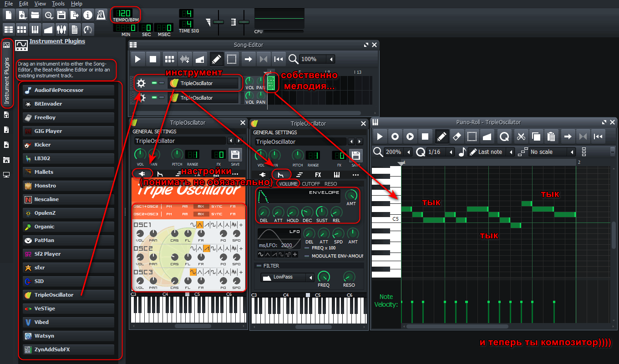Viewport: 619px width, 364px height.
Task: Select edit mode (dashed rectangle) in Song-Editor
Action: point(232,59)
